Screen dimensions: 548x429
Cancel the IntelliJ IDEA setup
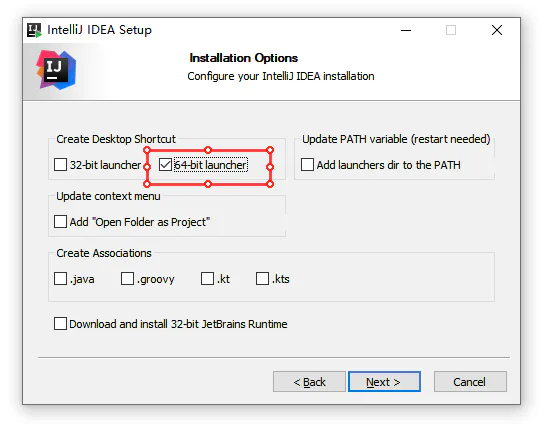point(470,381)
